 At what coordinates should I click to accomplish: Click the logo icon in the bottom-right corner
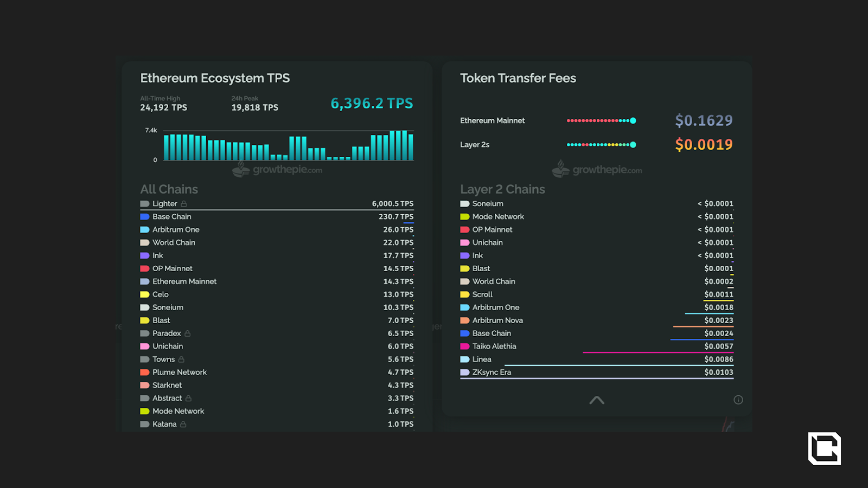[825, 448]
